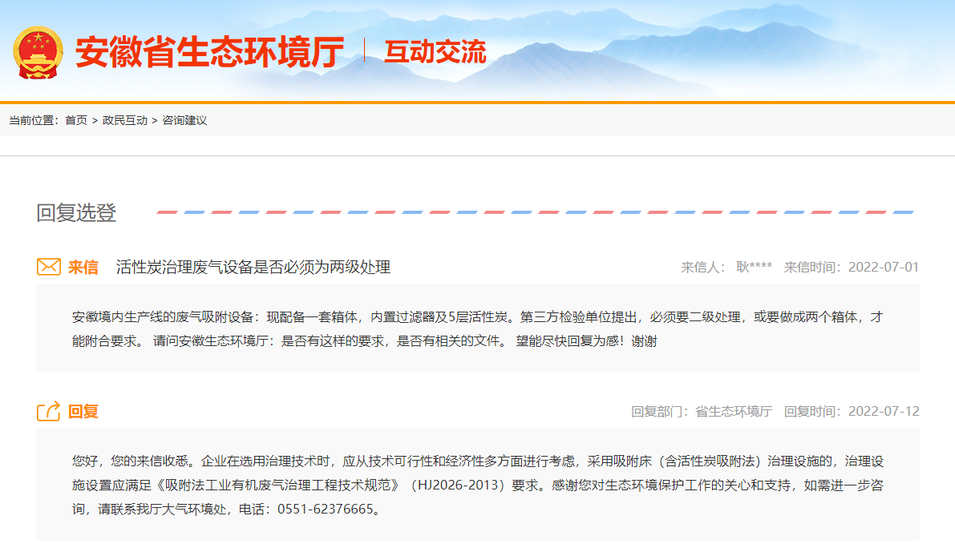Click the 回复选登 section heading
The width and height of the screenshot is (955, 560).
(76, 212)
